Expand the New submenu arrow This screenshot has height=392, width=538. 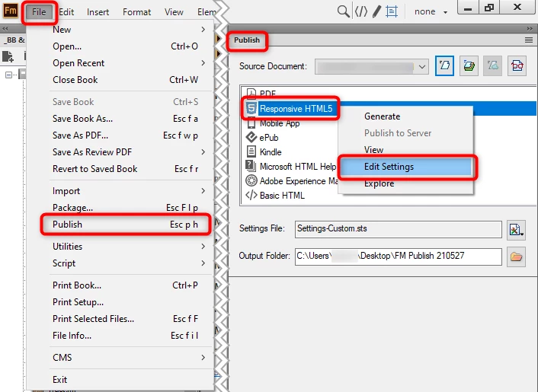coord(203,30)
